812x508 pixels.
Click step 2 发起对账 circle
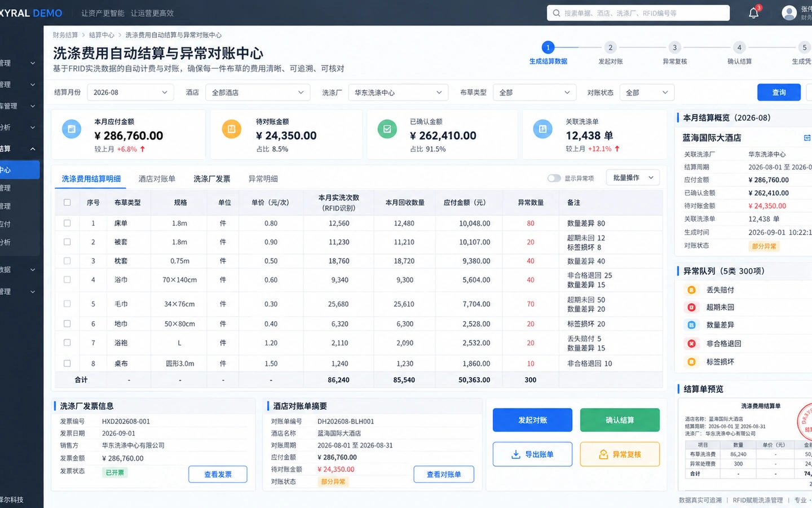(610, 47)
